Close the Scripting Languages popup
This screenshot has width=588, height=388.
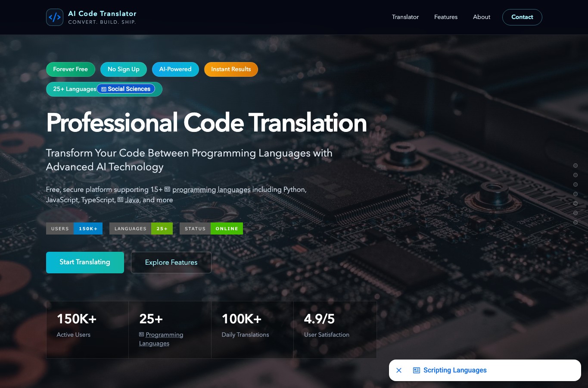click(399, 370)
